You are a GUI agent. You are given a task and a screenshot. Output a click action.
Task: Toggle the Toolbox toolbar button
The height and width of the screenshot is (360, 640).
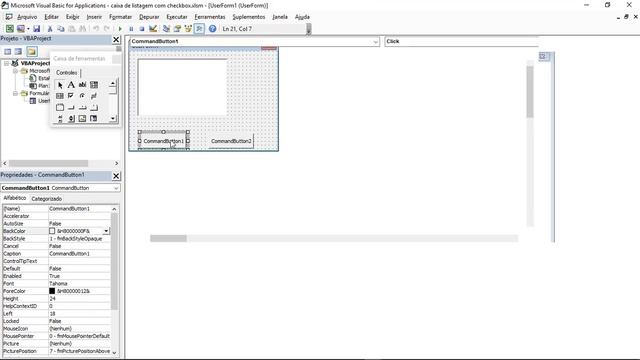point(199,29)
